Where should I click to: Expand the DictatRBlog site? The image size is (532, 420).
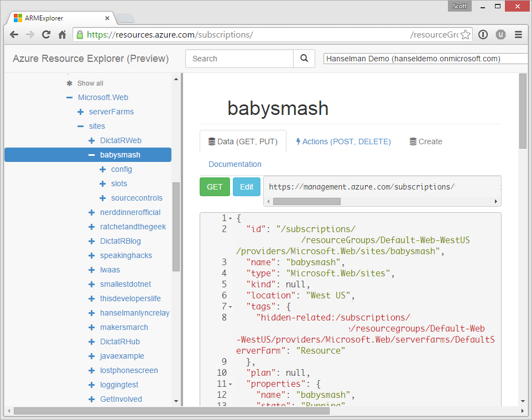point(92,241)
